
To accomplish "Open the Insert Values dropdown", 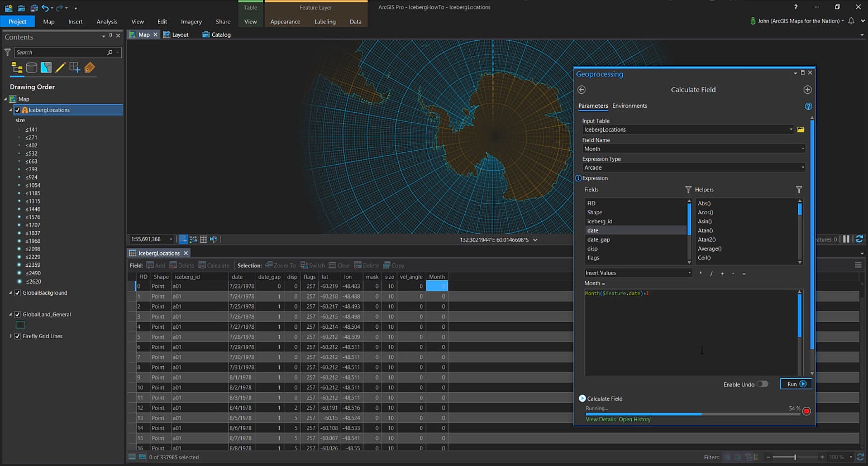I will click(x=638, y=273).
